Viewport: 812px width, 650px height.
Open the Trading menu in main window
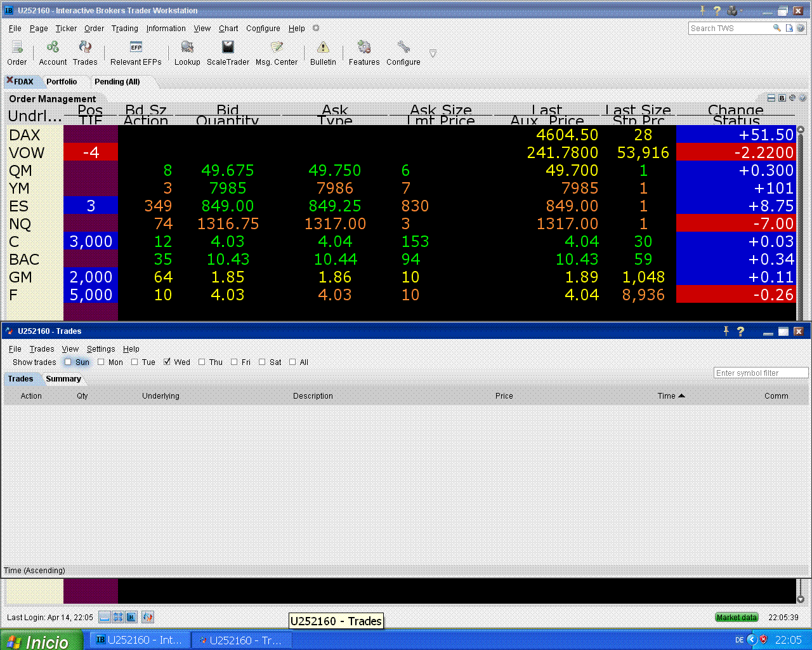click(125, 29)
